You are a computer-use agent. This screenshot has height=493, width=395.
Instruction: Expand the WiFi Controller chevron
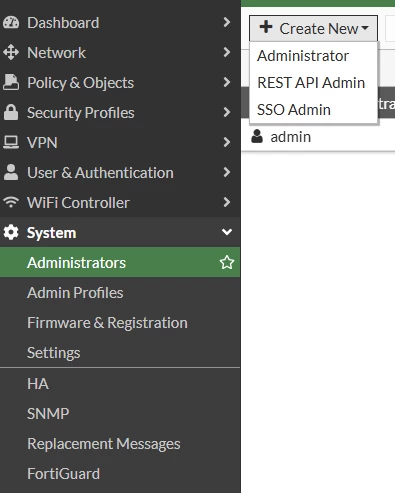(227, 202)
